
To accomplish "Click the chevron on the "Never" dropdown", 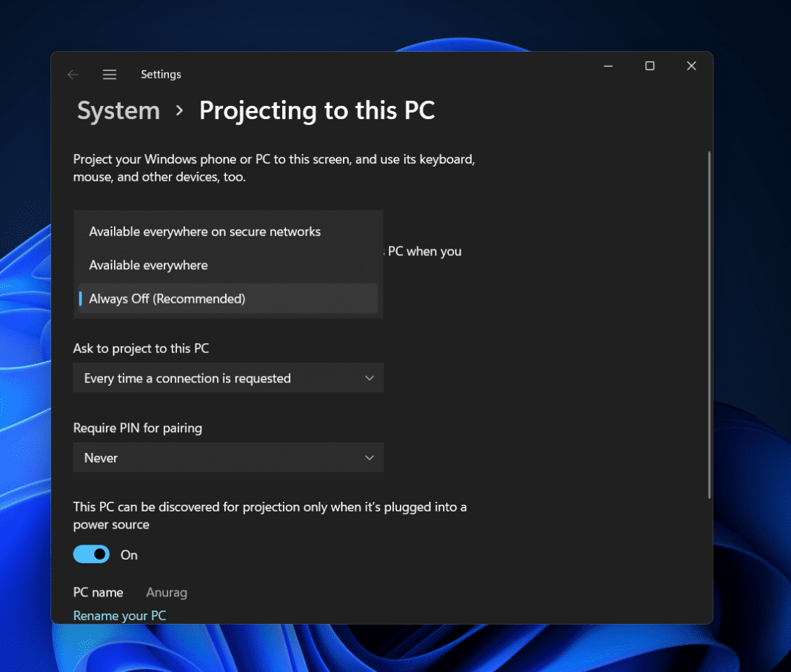I will tap(369, 457).
